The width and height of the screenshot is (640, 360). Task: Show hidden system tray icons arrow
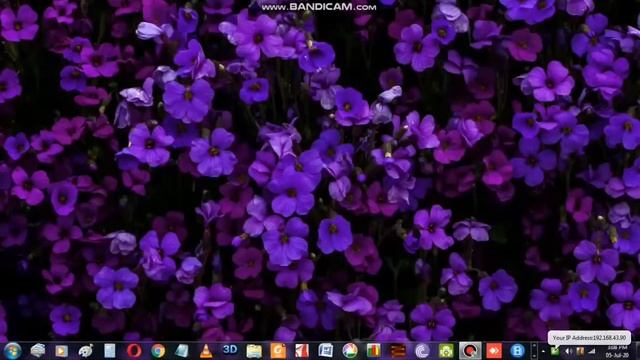pyautogui.click(x=543, y=351)
